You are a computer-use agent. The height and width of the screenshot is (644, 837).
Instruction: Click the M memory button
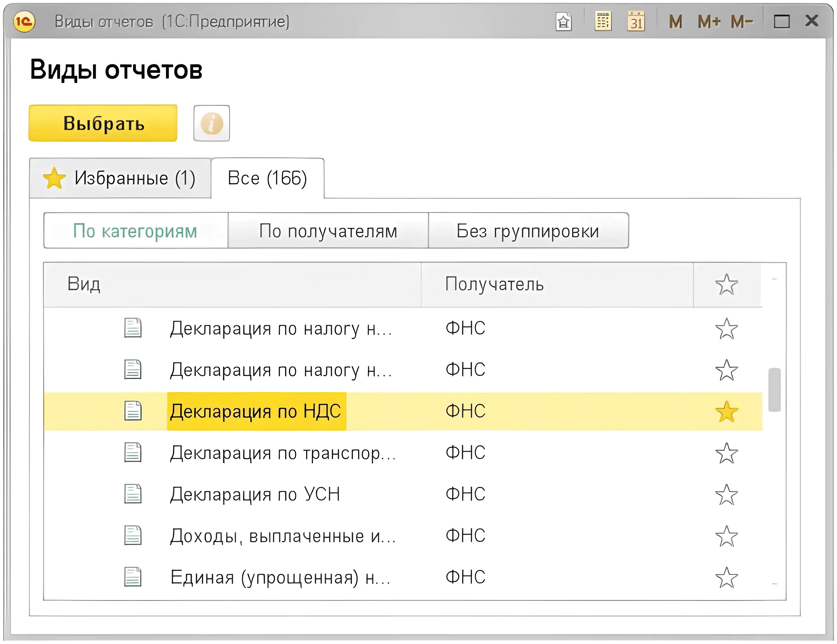tap(675, 21)
